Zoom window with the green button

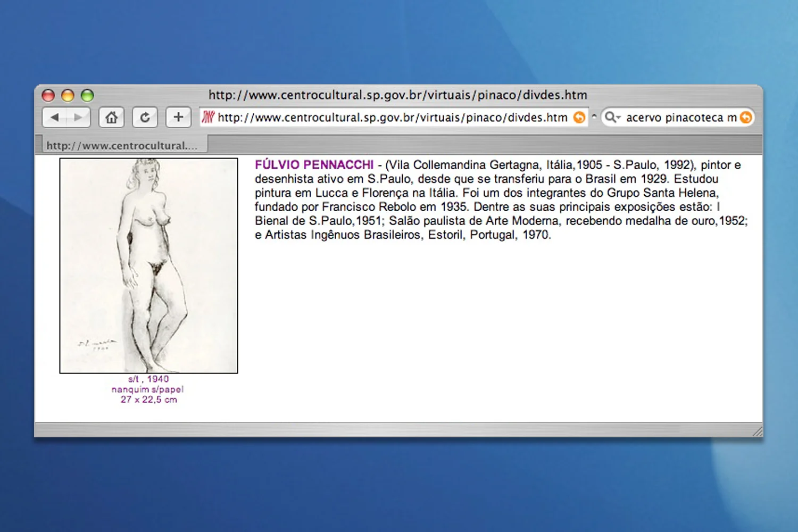(x=87, y=95)
